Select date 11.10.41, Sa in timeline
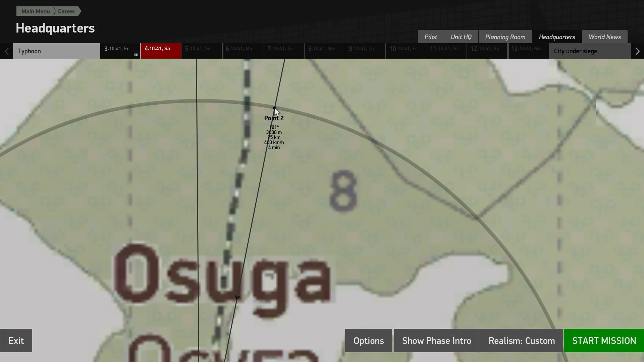Image resolution: width=644 pixels, height=362 pixels. coord(446,51)
